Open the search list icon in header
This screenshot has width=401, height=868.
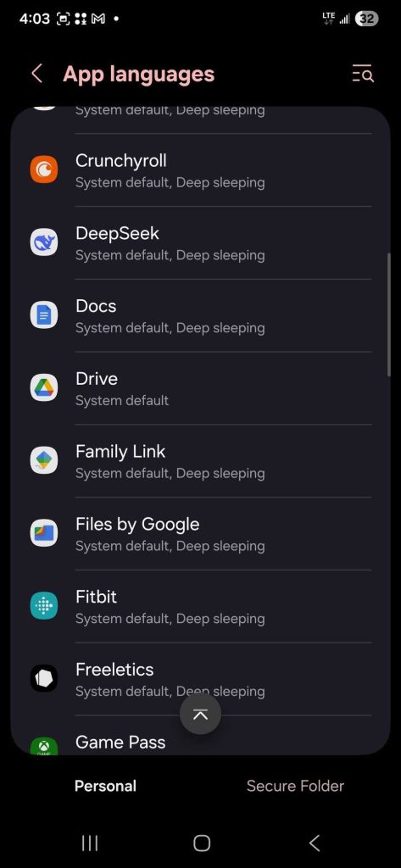(363, 74)
